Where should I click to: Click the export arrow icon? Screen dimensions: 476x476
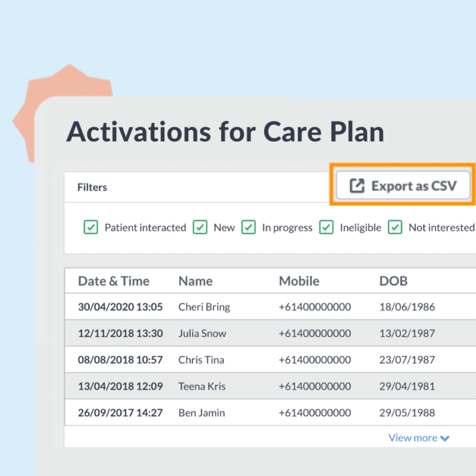[x=357, y=186]
